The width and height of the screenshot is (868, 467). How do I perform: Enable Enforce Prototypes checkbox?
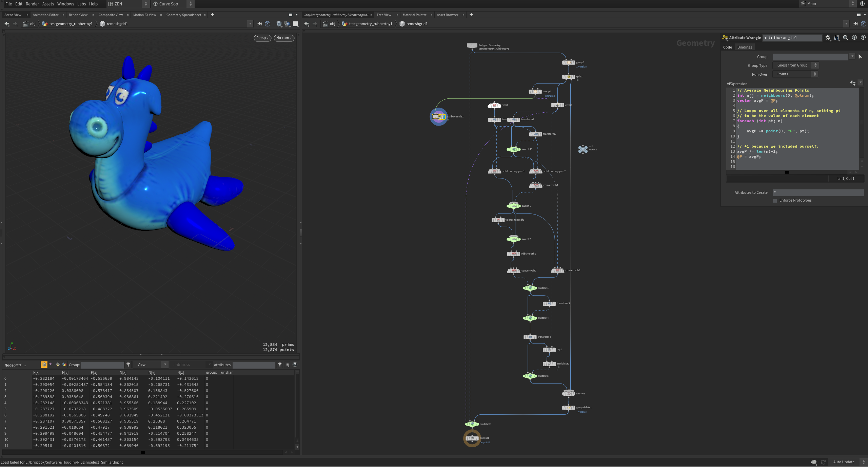coord(775,201)
